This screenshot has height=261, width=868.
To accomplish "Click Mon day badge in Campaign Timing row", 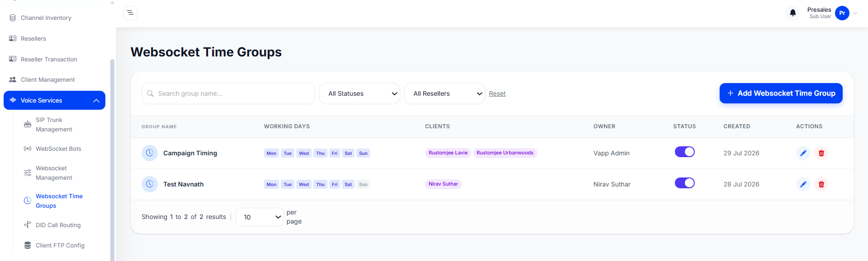I will click(x=271, y=153).
